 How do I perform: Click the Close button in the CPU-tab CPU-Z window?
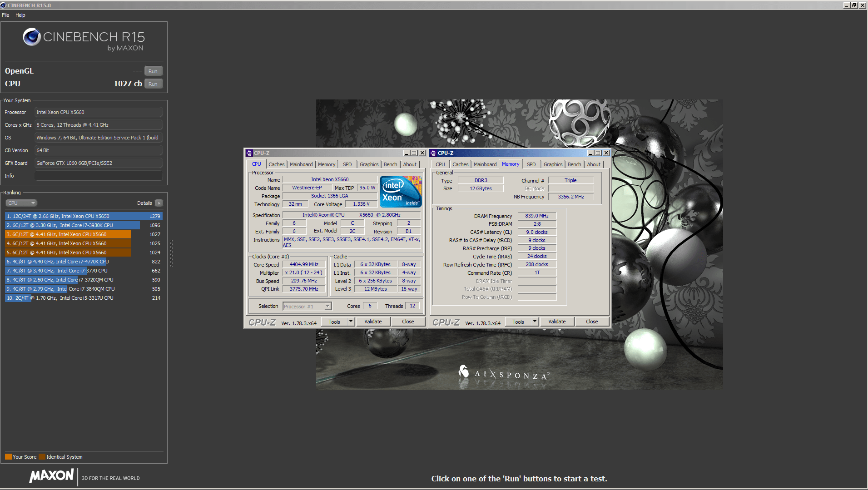pos(408,322)
